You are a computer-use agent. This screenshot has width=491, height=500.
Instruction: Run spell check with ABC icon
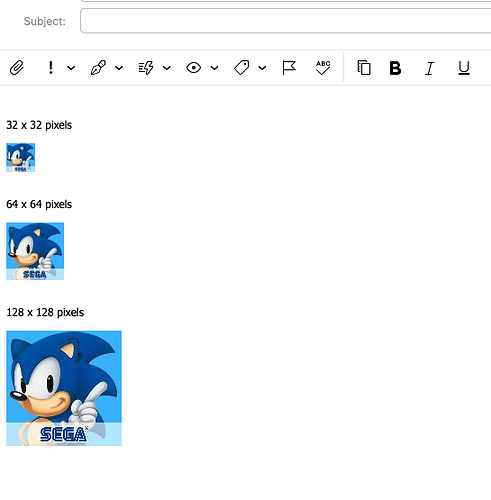click(x=323, y=68)
